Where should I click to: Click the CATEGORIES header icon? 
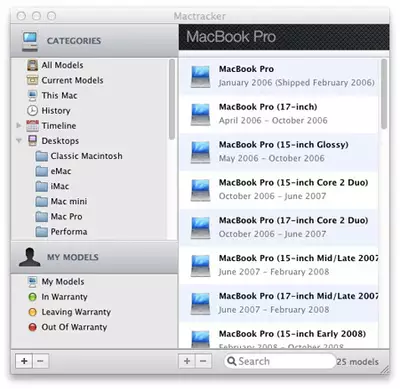tap(30, 41)
